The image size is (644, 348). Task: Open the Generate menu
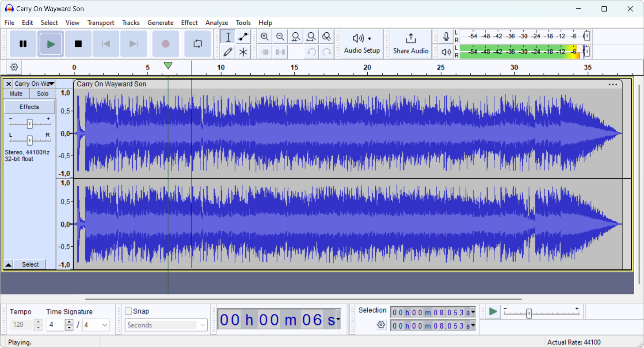pos(160,23)
